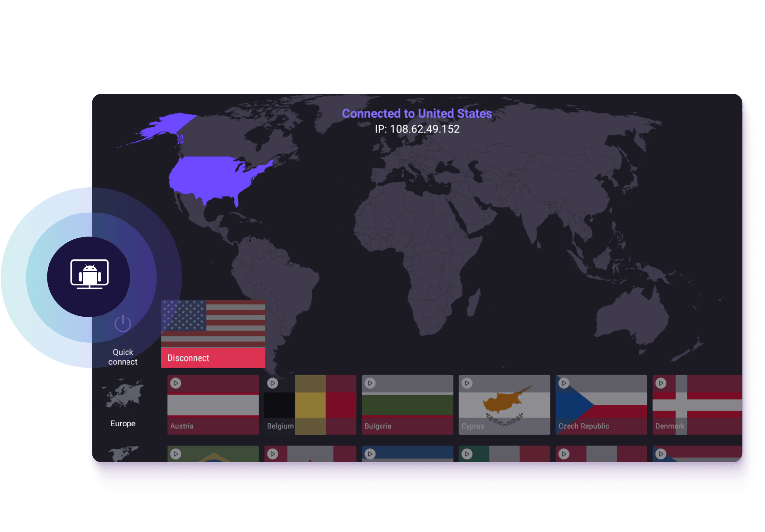Open the Europe region label
Image resolution: width=765 pixels, height=532 pixels.
pos(123,424)
